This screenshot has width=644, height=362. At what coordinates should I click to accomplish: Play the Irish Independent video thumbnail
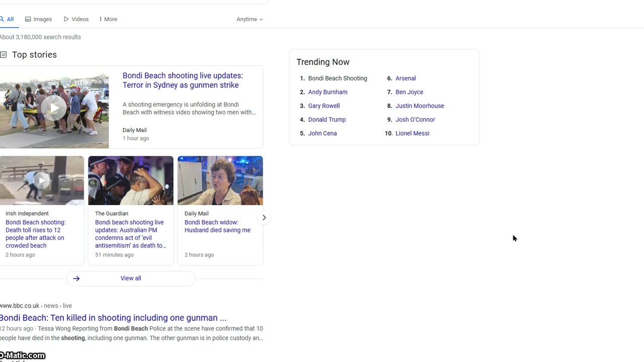point(42,180)
